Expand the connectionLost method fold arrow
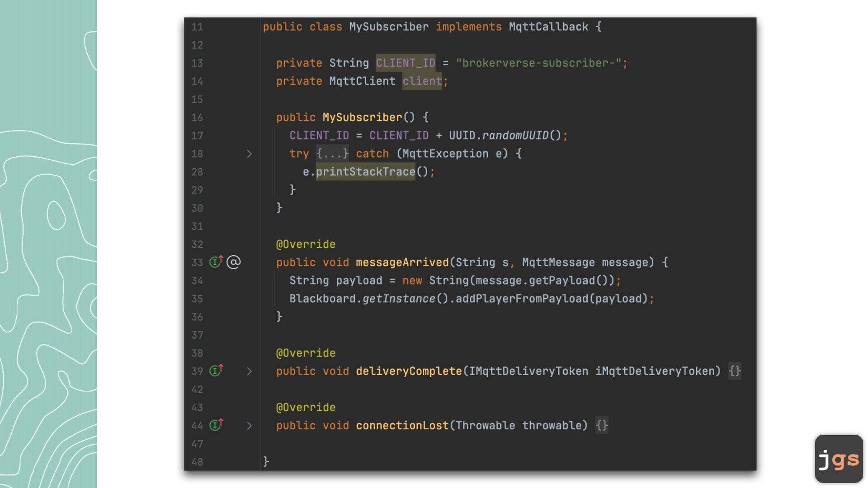 coord(249,426)
